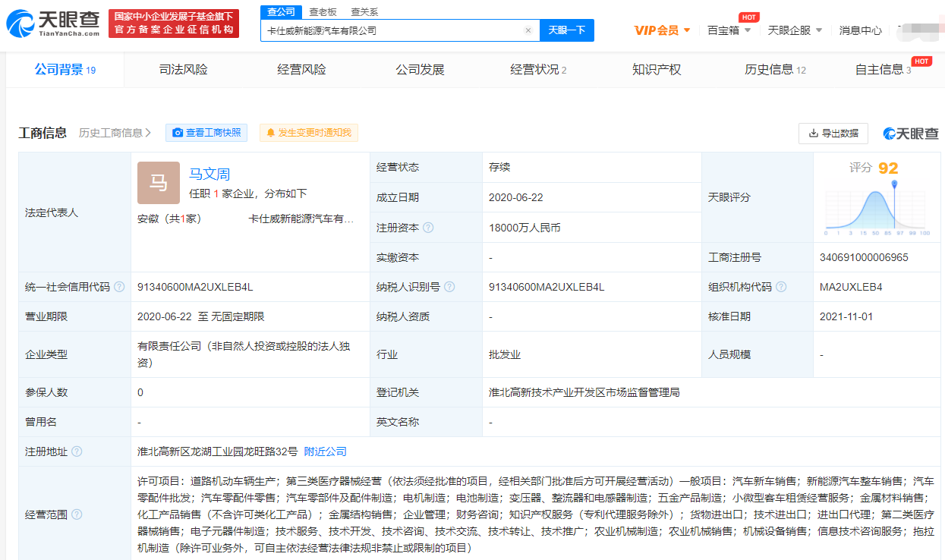Click the registered capital value 18000万人民币
The height and width of the screenshot is (560, 945).
524,228
